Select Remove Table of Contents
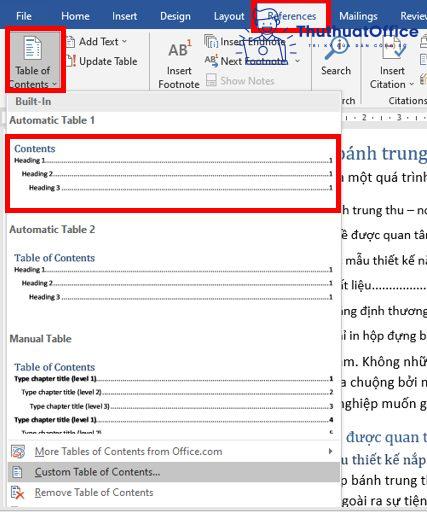 pyautogui.click(x=173, y=492)
